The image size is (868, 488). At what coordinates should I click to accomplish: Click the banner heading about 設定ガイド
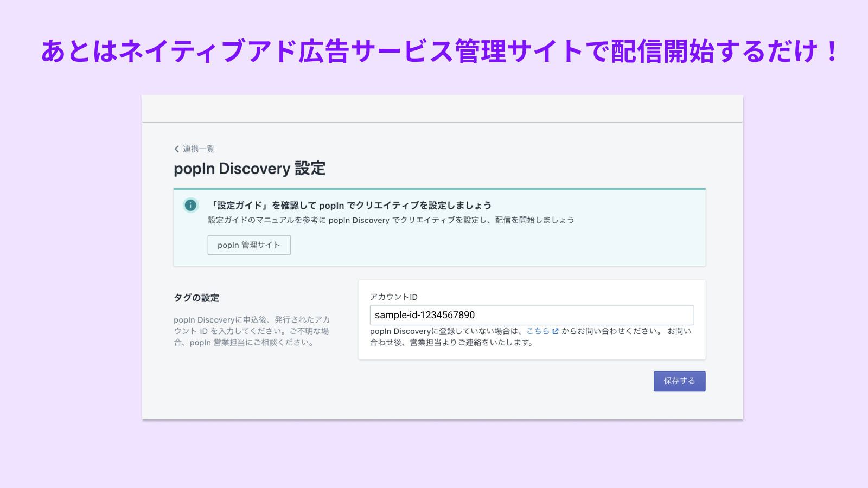[x=350, y=206]
